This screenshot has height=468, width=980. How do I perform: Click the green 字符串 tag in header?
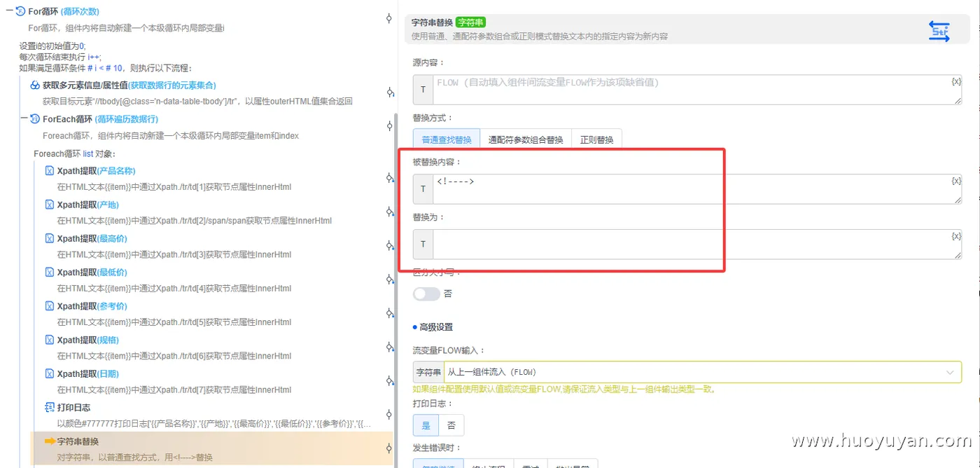470,22
